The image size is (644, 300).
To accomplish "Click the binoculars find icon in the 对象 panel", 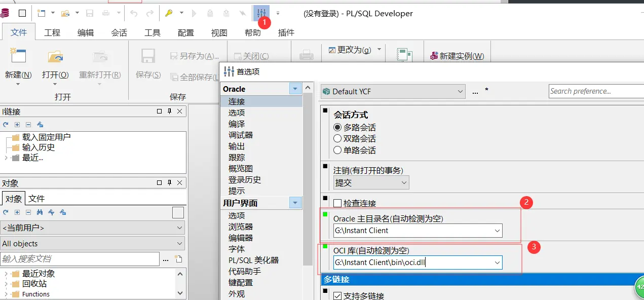I will click(x=40, y=212).
